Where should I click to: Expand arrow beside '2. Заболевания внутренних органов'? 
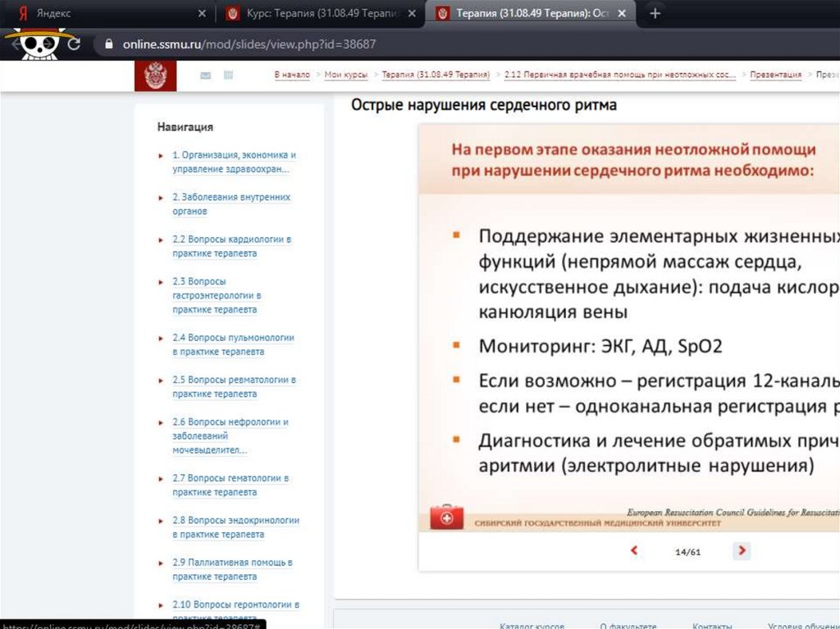tap(161, 198)
